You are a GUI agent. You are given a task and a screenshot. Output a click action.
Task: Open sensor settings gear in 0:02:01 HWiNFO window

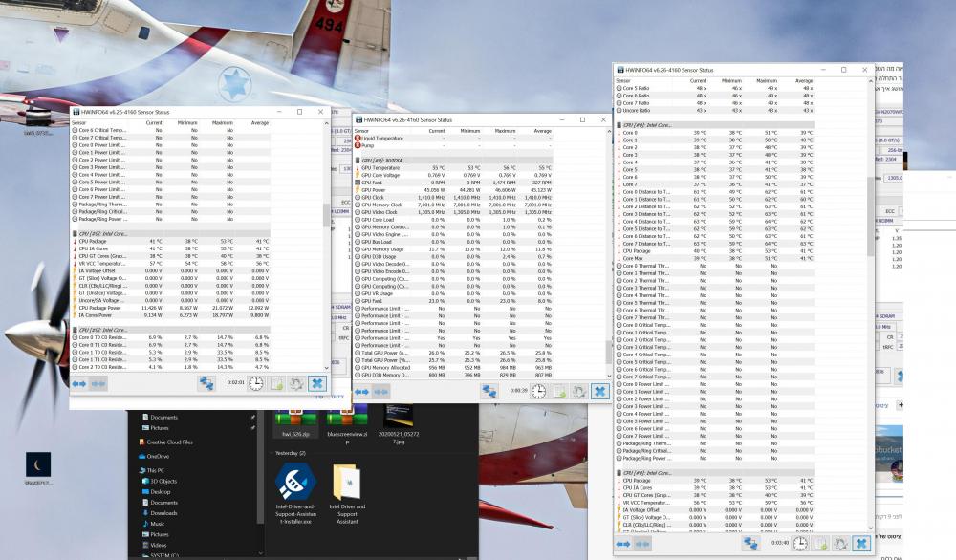coord(296,384)
